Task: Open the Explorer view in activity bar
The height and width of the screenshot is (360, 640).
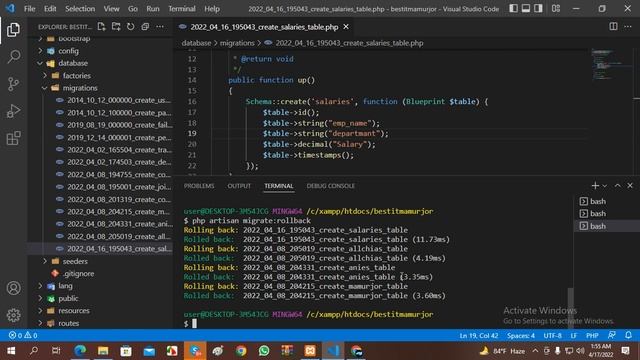Action: click(13, 30)
